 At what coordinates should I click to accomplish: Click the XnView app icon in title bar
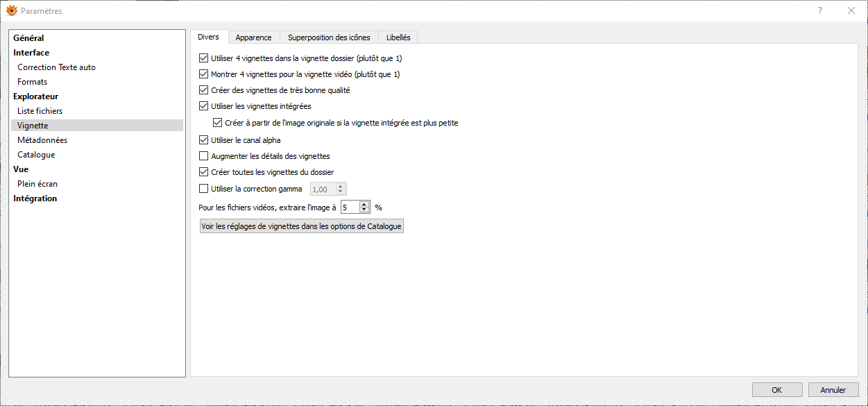(11, 10)
